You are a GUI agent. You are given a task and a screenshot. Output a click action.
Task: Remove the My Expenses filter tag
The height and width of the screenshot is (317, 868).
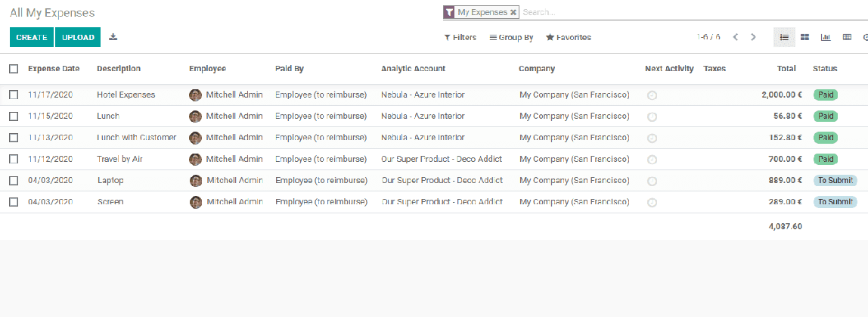click(513, 12)
